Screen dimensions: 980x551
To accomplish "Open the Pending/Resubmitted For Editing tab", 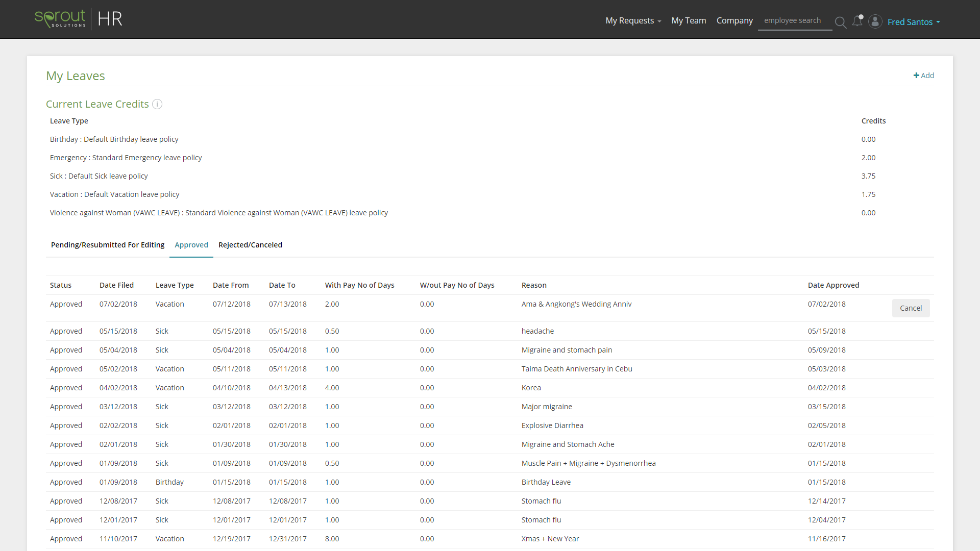I will coord(107,245).
